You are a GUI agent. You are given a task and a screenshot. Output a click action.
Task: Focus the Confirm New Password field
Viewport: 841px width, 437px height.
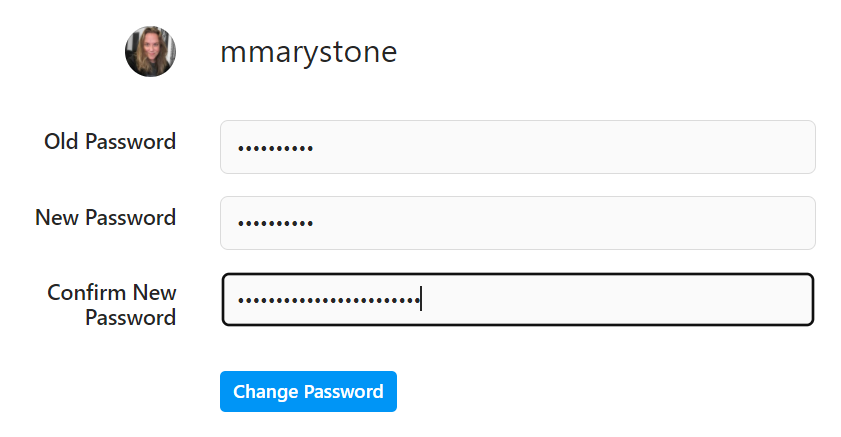click(517, 299)
